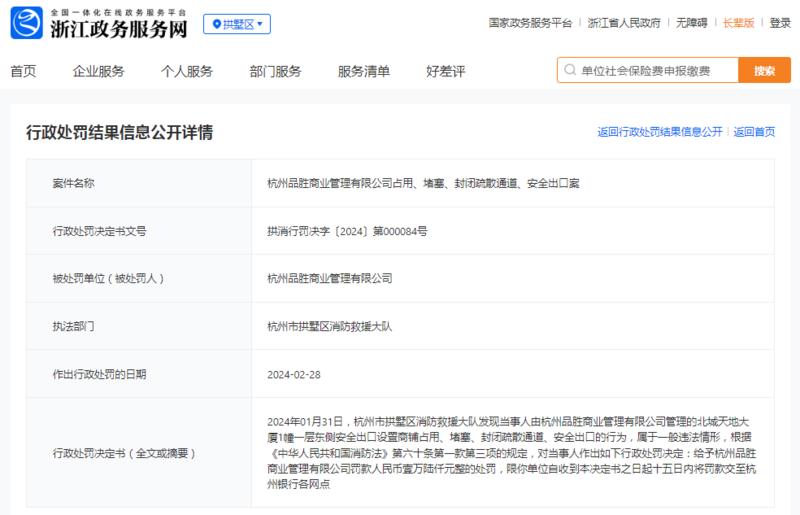
Task: Click the 登录 login link
Action: pos(780,23)
